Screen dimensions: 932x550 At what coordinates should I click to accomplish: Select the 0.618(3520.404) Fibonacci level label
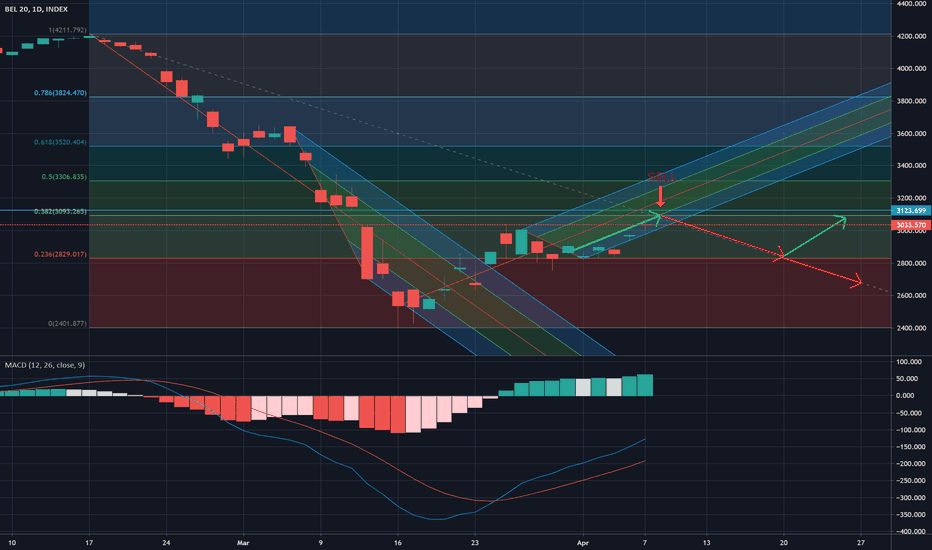coord(60,142)
